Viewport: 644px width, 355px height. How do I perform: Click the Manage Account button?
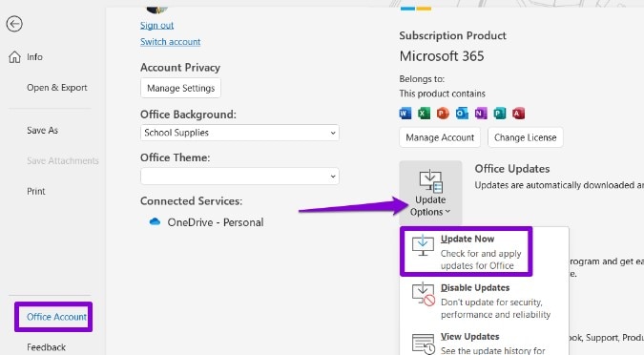[440, 137]
